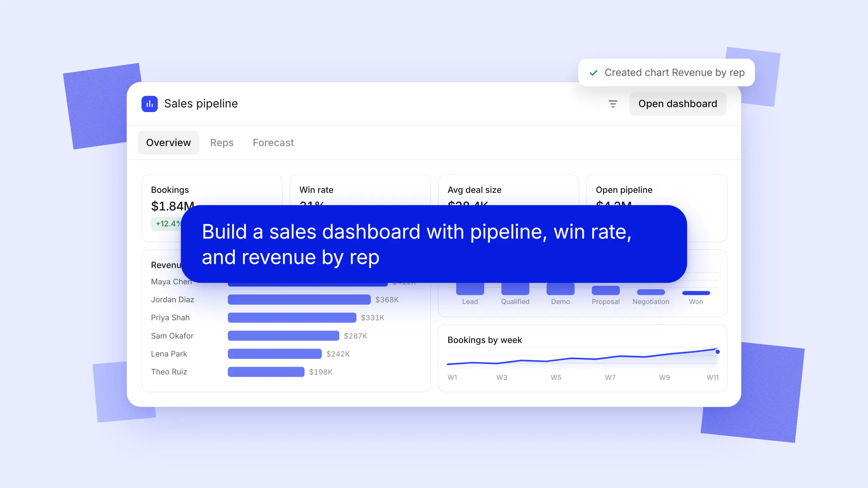Viewport: 868px width, 488px height.
Task: Click the $287K value label
Action: pyautogui.click(x=355, y=336)
